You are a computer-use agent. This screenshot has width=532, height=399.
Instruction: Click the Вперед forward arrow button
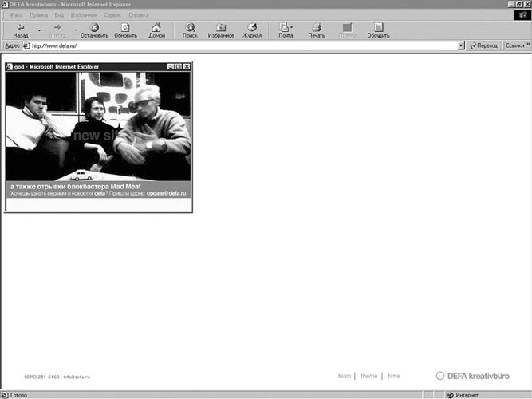[57, 30]
